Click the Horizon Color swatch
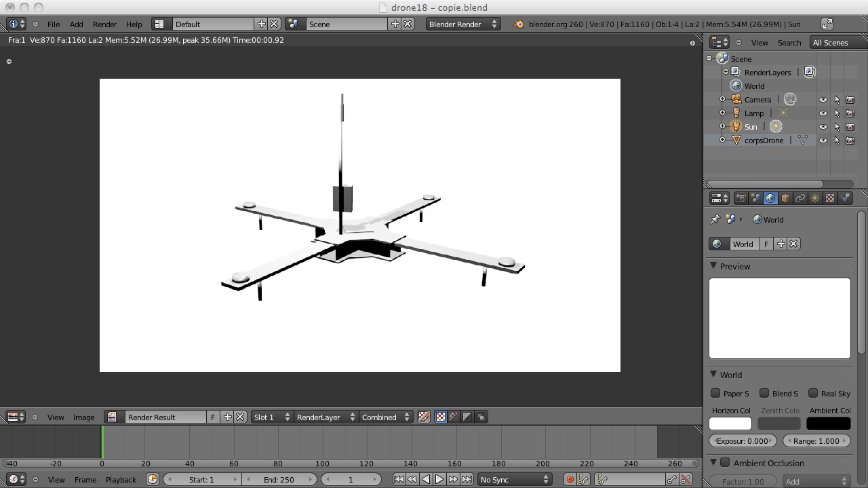Viewport: 868px width, 488px height. 730,424
